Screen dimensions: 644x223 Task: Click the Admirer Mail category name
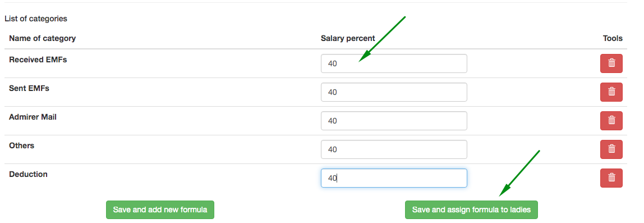[33, 117]
